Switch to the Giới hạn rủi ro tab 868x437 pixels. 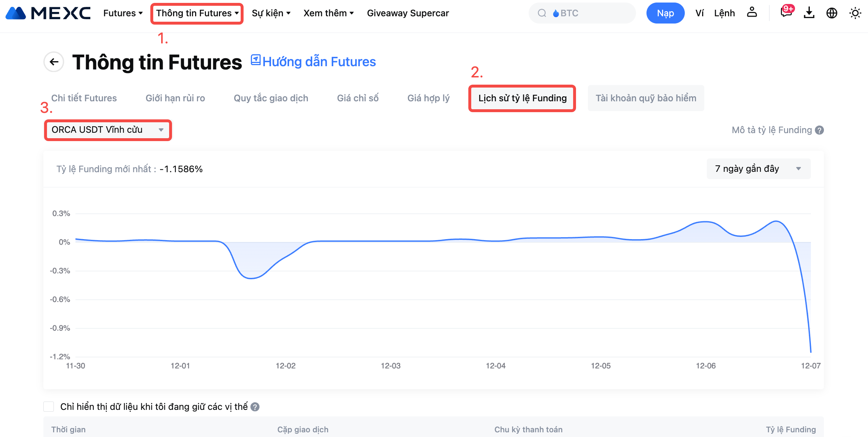click(x=175, y=98)
